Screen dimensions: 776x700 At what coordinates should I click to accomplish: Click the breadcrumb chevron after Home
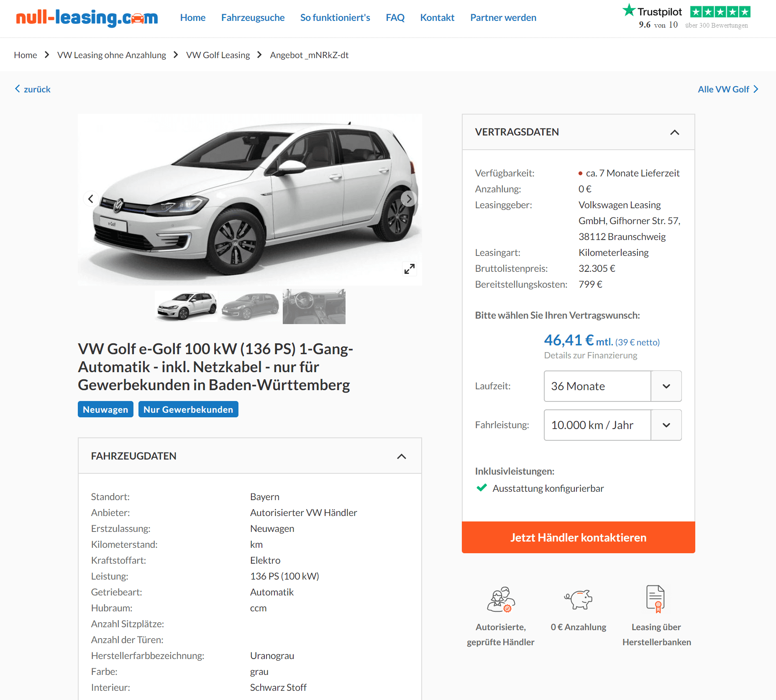pyautogui.click(x=47, y=55)
